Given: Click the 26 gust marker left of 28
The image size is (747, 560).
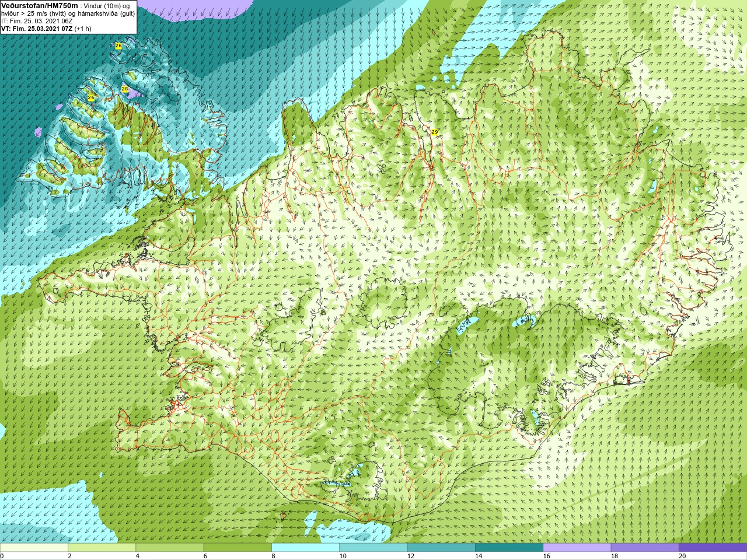Looking at the screenshot, I should [x=91, y=97].
